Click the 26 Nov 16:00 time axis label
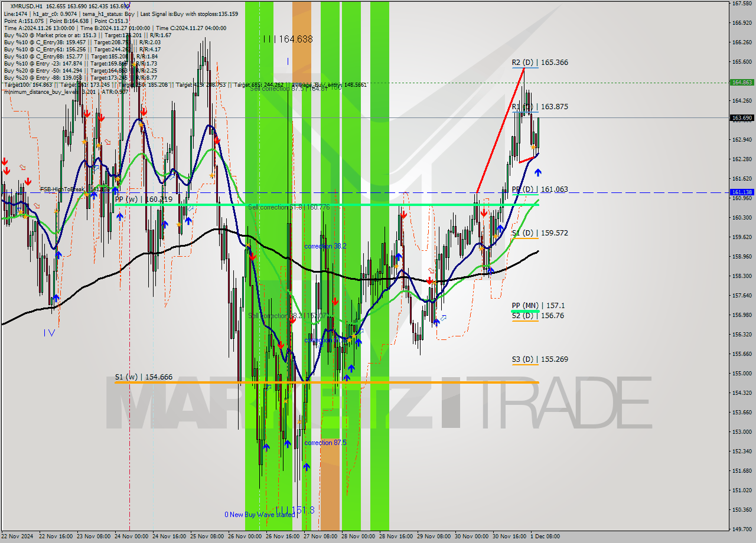The height and width of the screenshot is (543, 756). coord(281,537)
